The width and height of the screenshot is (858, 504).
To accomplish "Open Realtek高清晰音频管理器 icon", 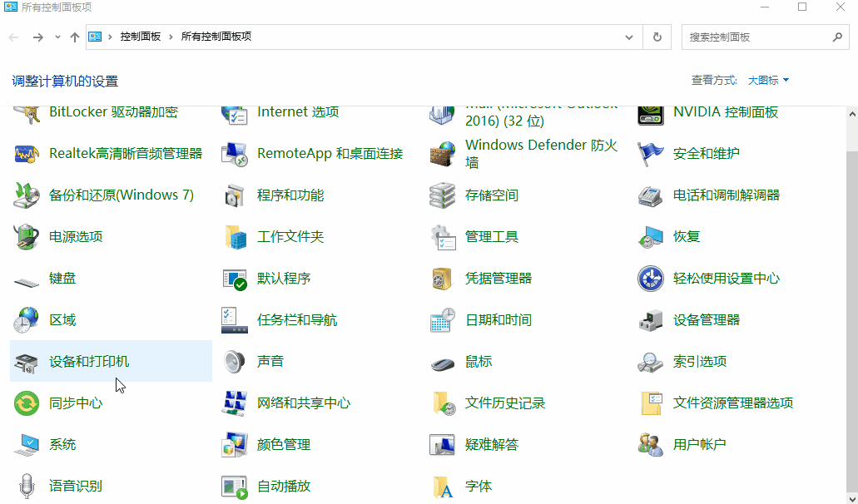I will 27,154.
